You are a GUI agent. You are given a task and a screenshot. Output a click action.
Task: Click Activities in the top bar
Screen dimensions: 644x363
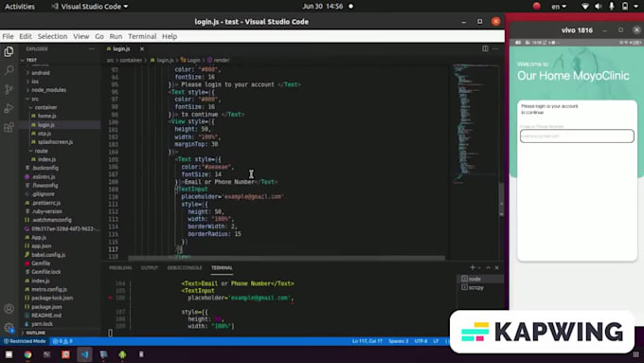pyautogui.click(x=20, y=7)
